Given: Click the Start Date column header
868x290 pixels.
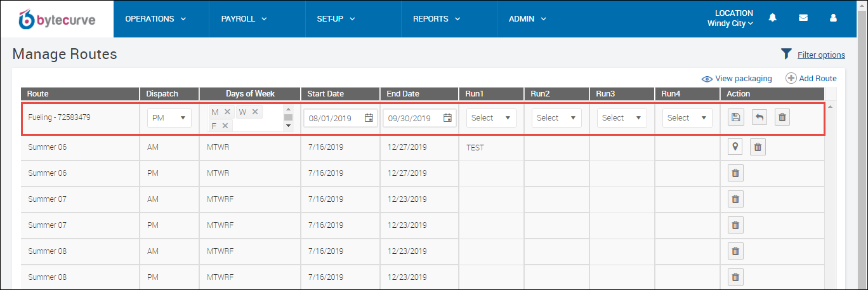Looking at the screenshot, I should point(340,94).
